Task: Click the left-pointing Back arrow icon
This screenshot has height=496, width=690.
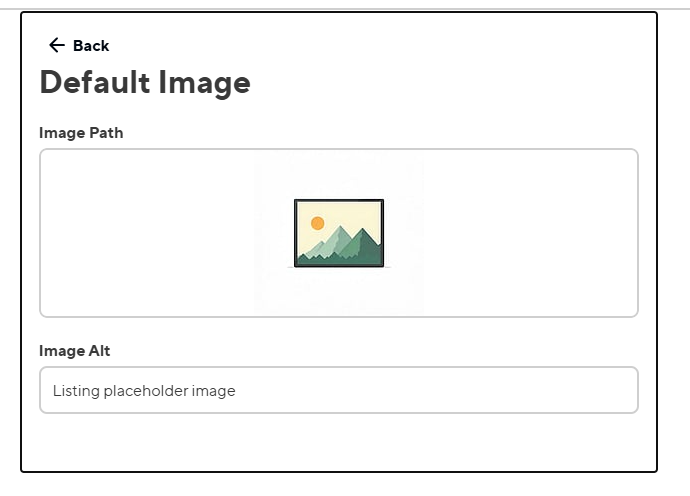Action: [x=57, y=45]
